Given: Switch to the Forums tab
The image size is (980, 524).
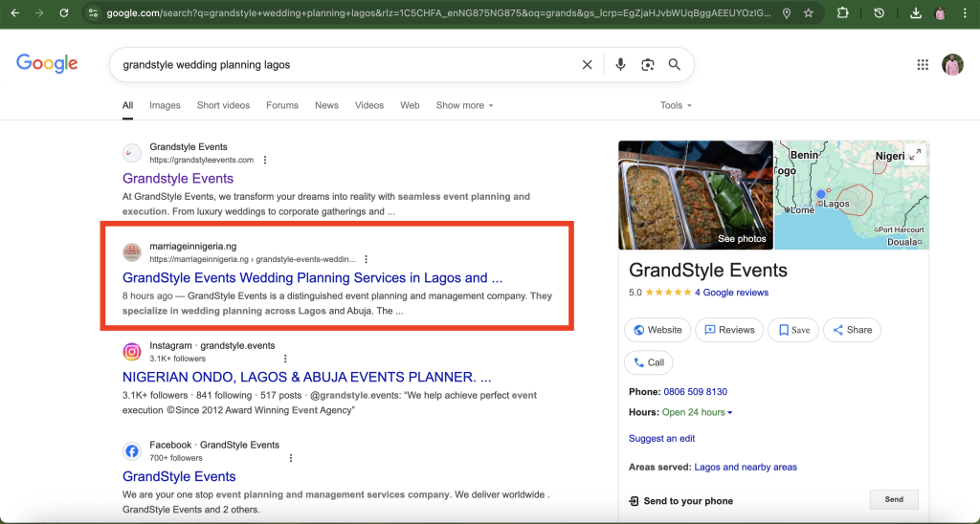Looking at the screenshot, I should 282,105.
